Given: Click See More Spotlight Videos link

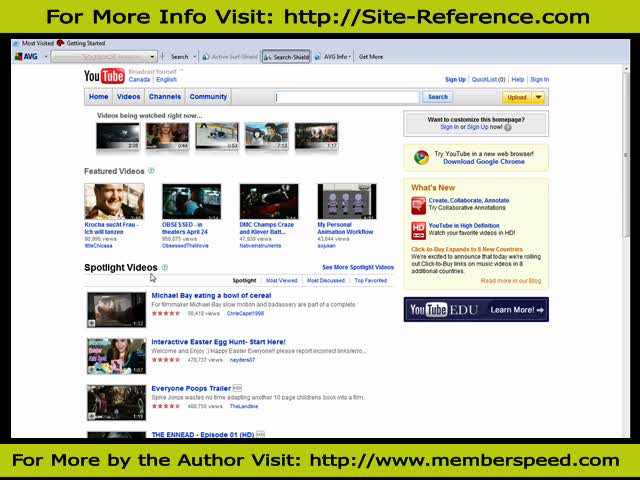Looking at the screenshot, I should coord(358,267).
